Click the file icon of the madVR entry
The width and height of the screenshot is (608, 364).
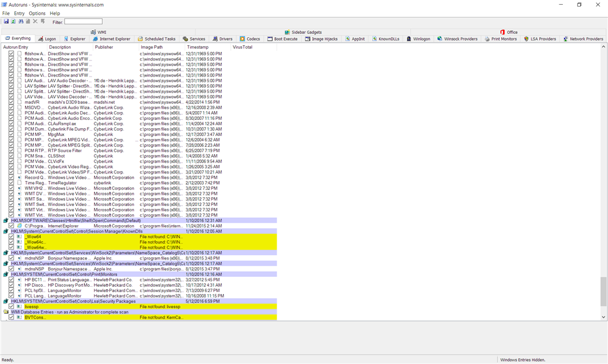pos(20,102)
